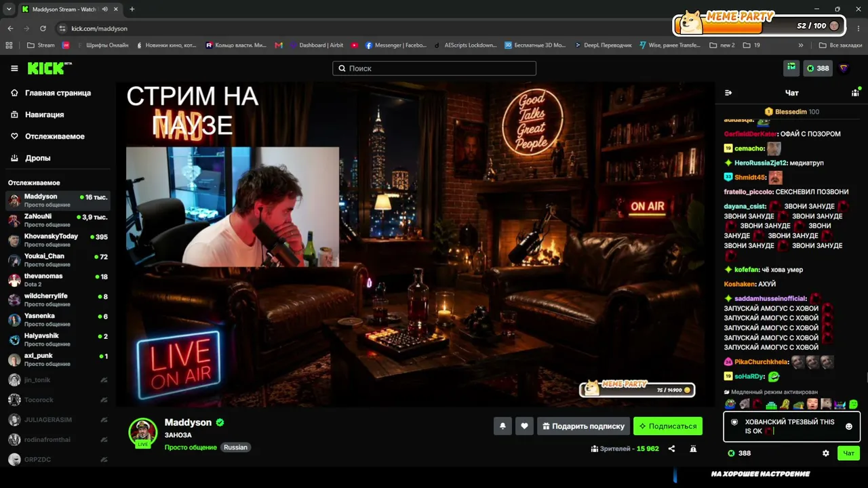Open offline jin_tonik channel

58,380
